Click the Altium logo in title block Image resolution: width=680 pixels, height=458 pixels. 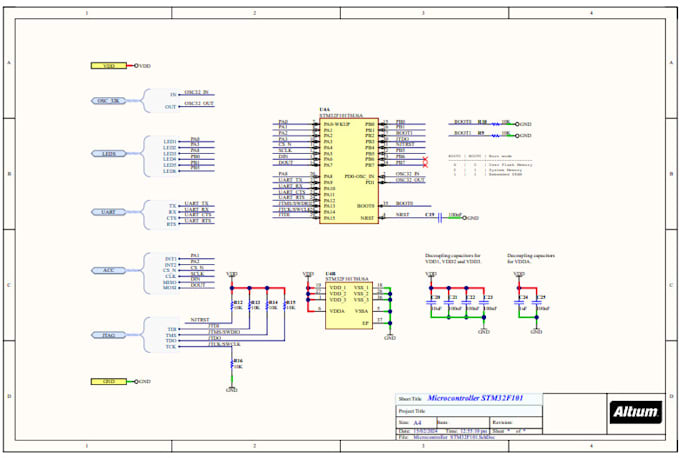(635, 411)
